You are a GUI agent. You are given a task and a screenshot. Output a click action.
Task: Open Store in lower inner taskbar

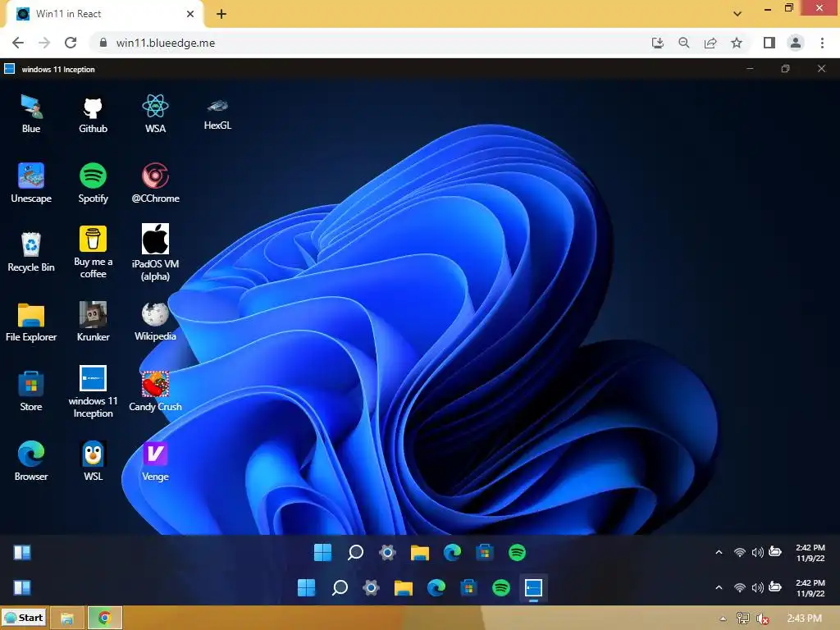tap(468, 587)
